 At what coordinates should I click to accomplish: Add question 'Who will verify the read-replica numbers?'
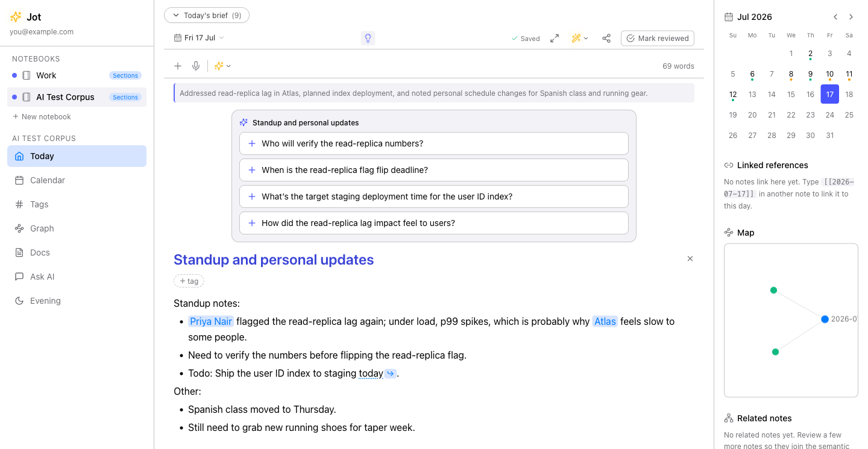point(434,143)
